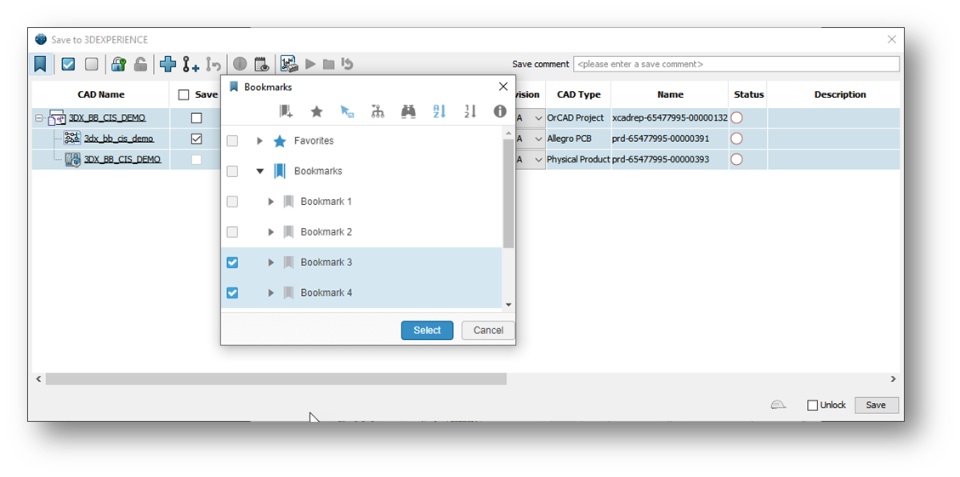This screenshot has width=960, height=477.
Task: Enable the Unlock checkbox
Action: (x=812, y=405)
